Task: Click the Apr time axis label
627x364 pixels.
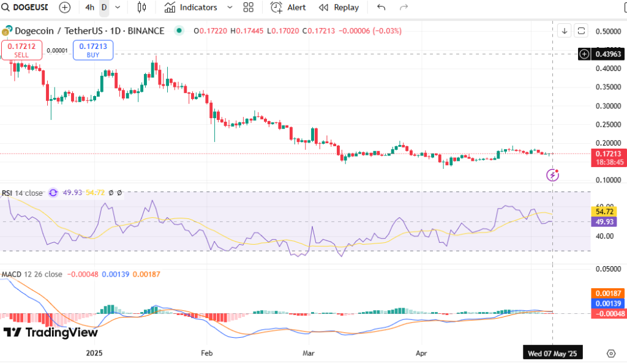Action: (x=421, y=353)
